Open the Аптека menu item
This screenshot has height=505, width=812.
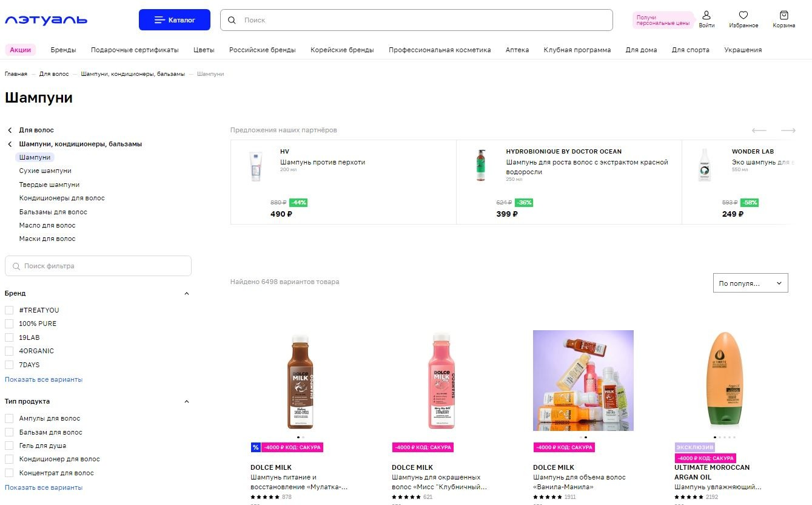(517, 50)
